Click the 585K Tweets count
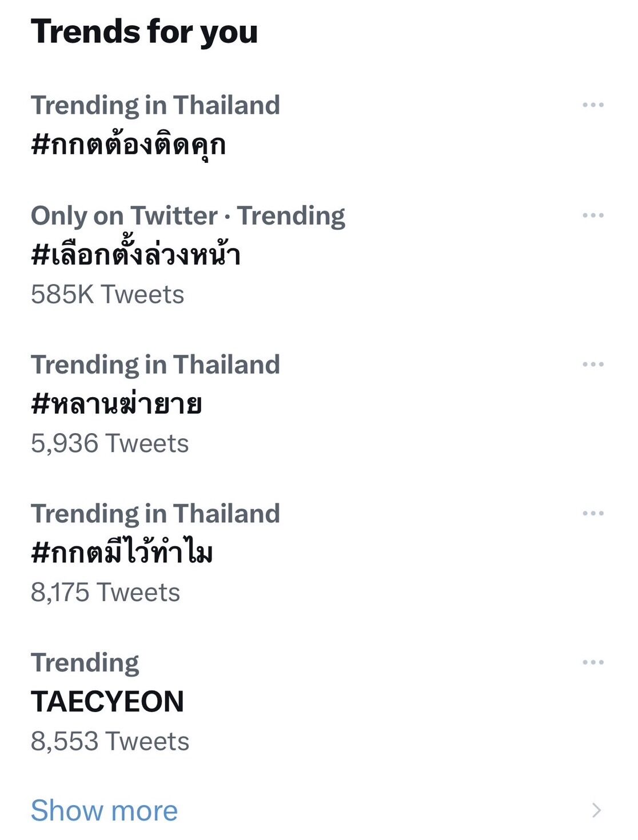638x840 pixels. [x=107, y=295]
